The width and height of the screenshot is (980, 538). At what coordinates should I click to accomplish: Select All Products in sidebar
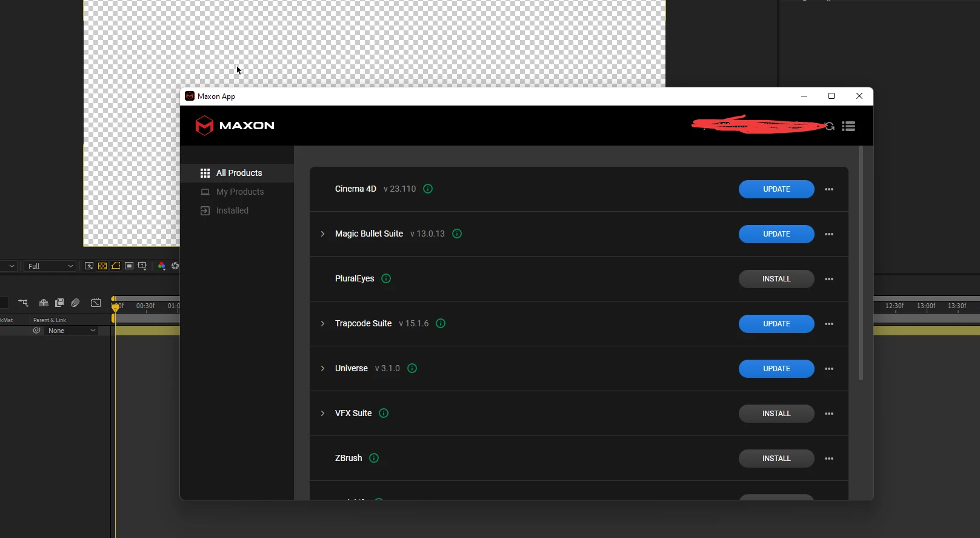237,173
